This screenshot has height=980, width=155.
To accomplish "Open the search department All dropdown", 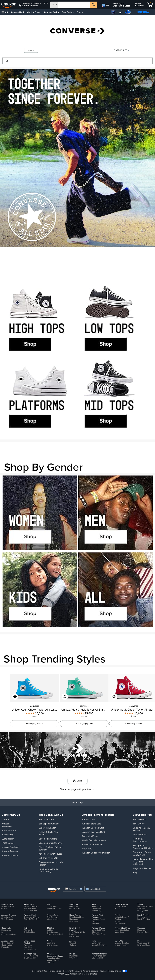I will pos(54,5).
